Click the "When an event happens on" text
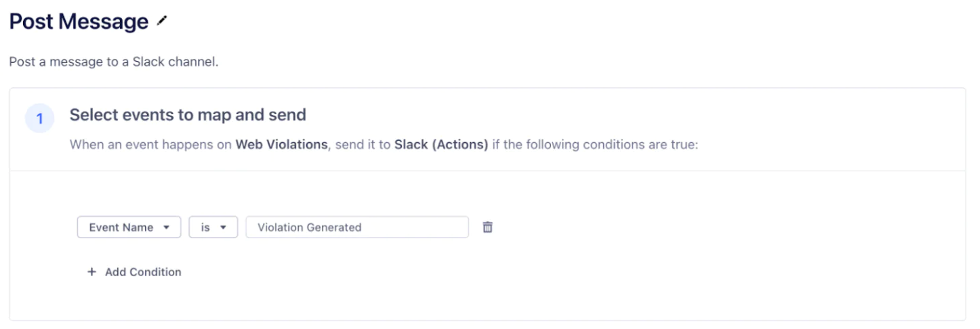 coord(150,145)
